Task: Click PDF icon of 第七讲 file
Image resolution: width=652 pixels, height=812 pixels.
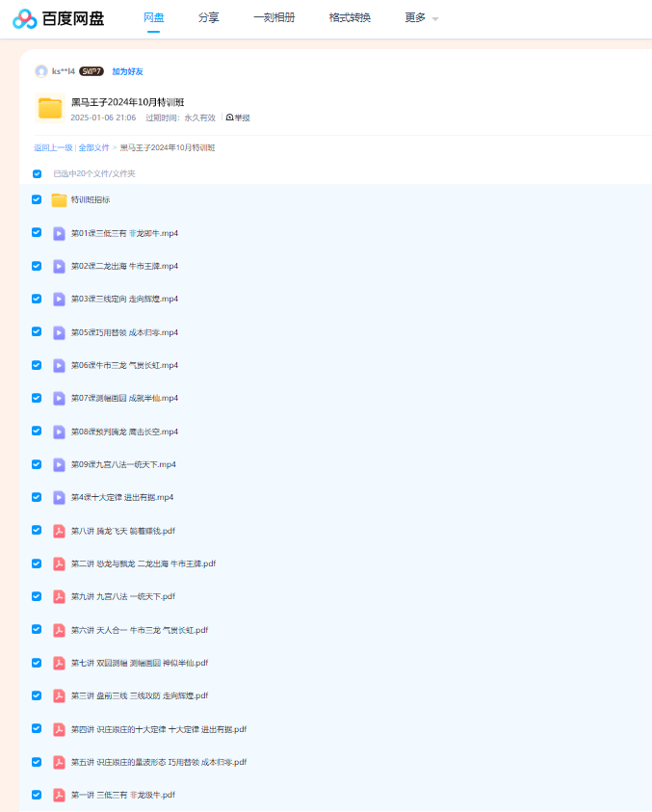Action: pyautogui.click(x=59, y=664)
